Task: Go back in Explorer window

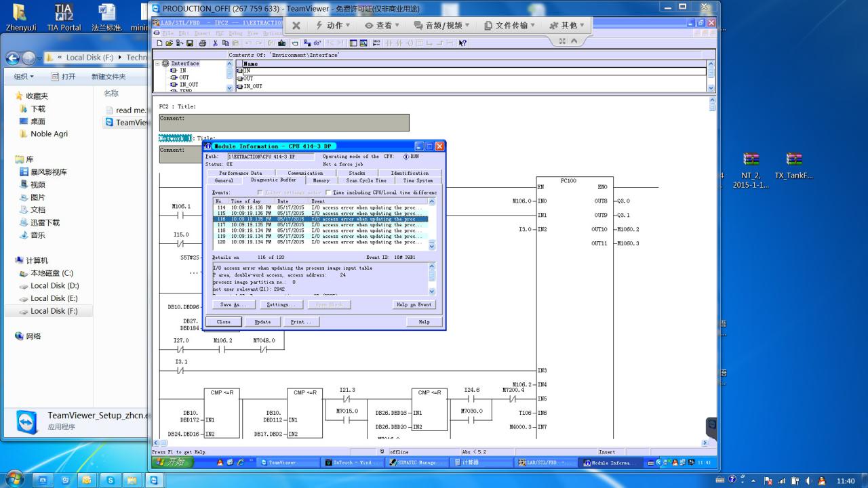Action: coord(13,58)
